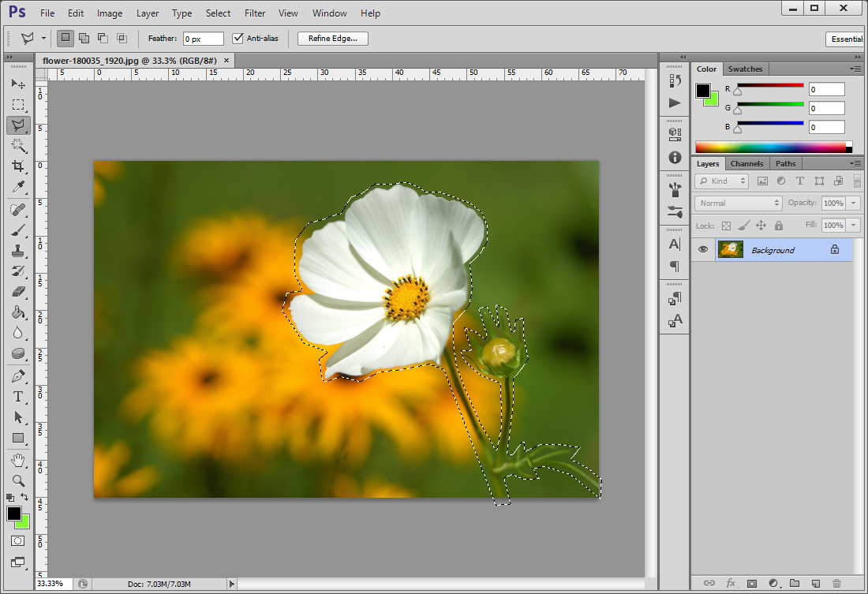The height and width of the screenshot is (594, 868).
Task: Click the Refine Edge button
Action: pyautogui.click(x=332, y=38)
